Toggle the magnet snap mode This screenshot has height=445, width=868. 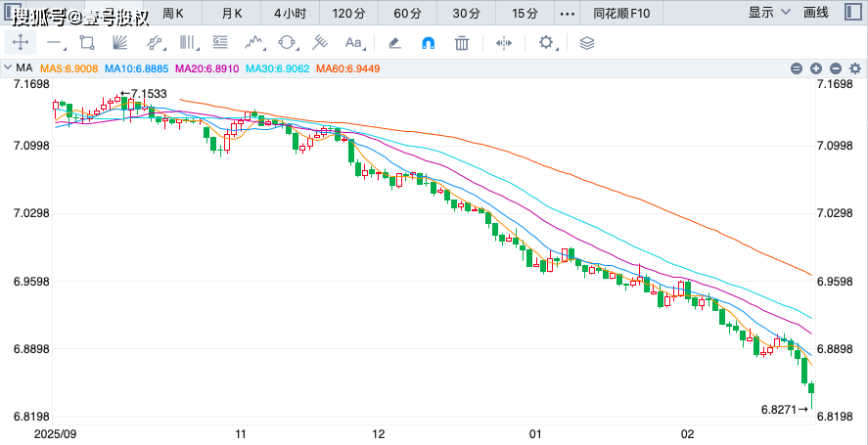428,42
